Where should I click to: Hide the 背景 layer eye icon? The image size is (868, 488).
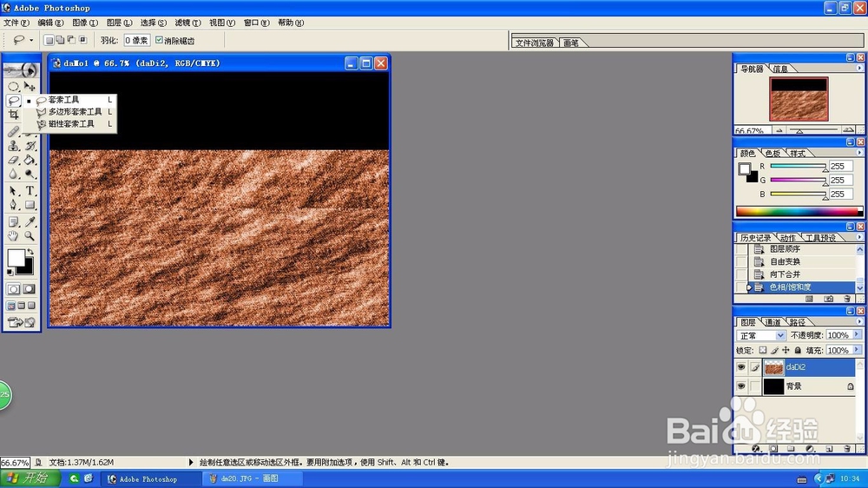(x=740, y=386)
